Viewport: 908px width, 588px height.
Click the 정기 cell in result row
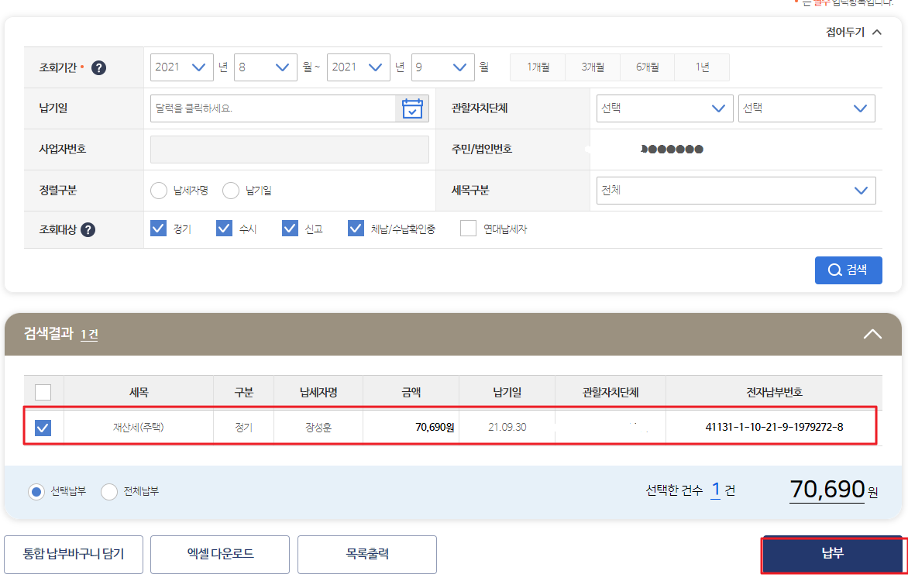(x=244, y=427)
